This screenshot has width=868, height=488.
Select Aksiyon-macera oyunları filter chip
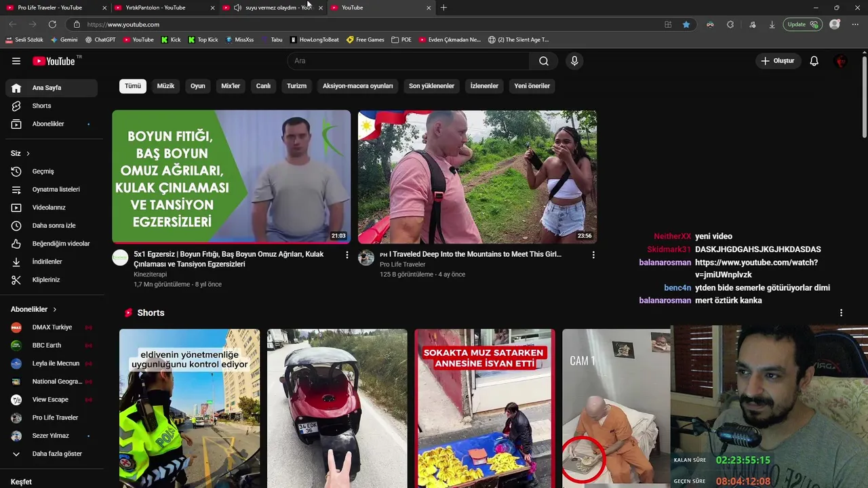click(357, 86)
